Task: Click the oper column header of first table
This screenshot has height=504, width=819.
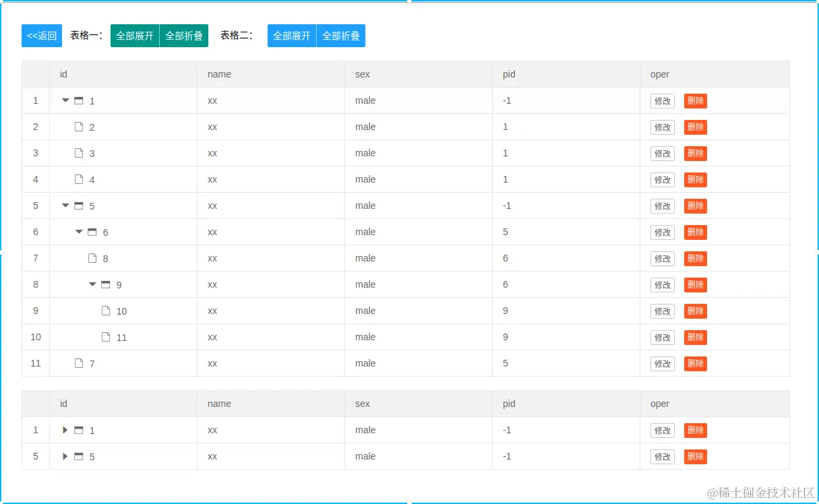Action: pyautogui.click(x=715, y=74)
